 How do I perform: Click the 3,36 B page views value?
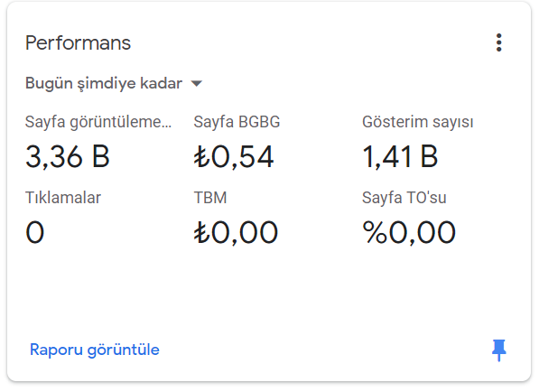(x=68, y=157)
